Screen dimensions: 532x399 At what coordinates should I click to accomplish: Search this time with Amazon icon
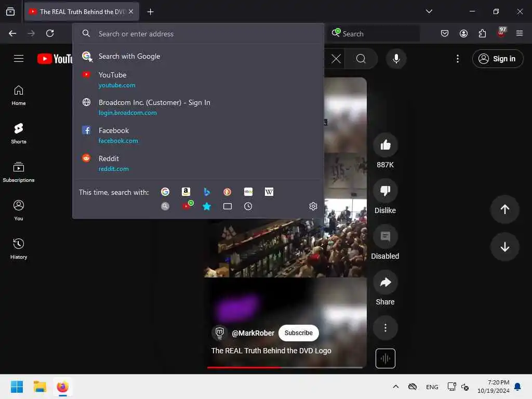pyautogui.click(x=185, y=192)
